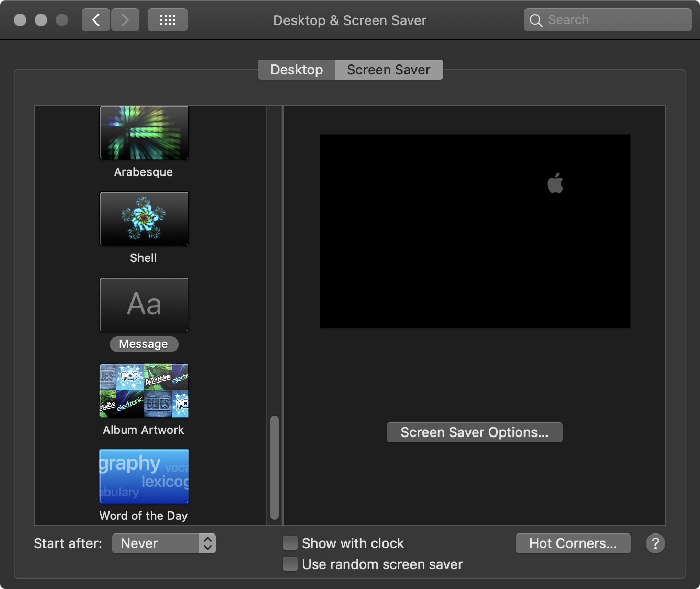Go forward with the right arrow button
Image resolution: width=700 pixels, height=589 pixels.
tap(125, 20)
